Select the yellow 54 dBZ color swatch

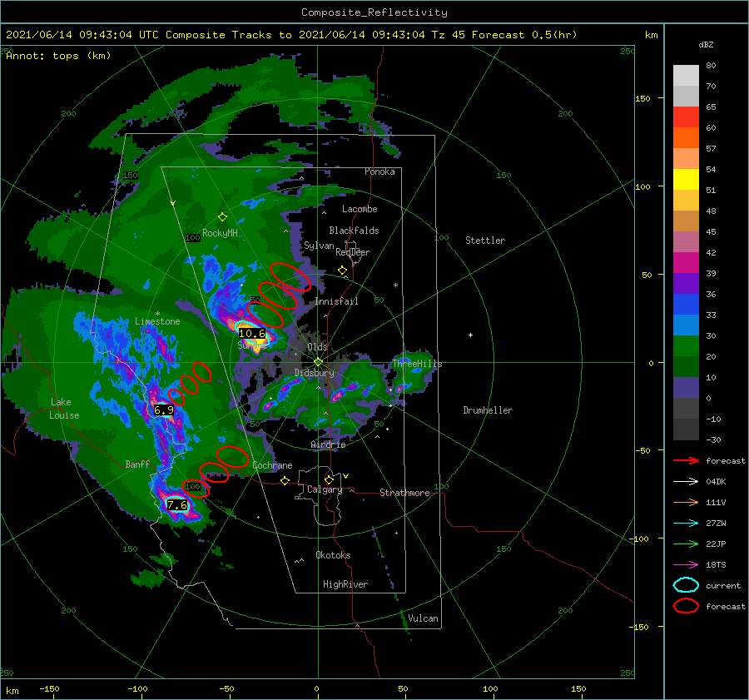[x=686, y=179]
